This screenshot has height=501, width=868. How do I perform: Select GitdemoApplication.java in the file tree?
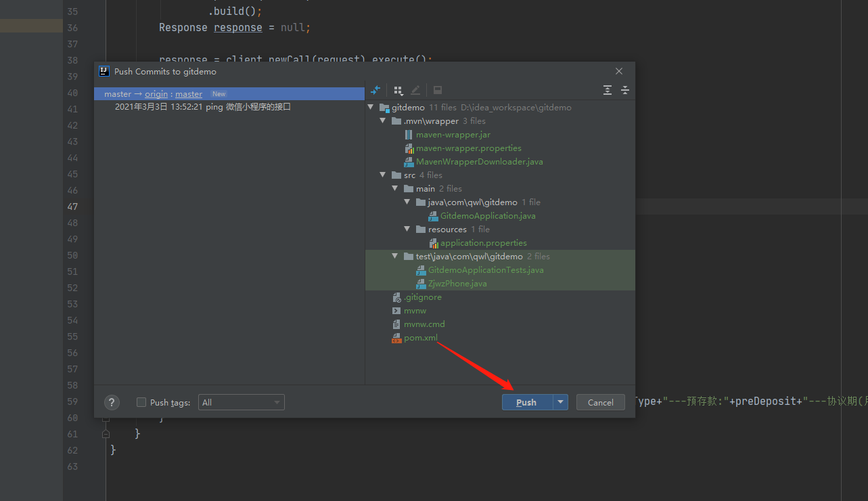coord(488,216)
